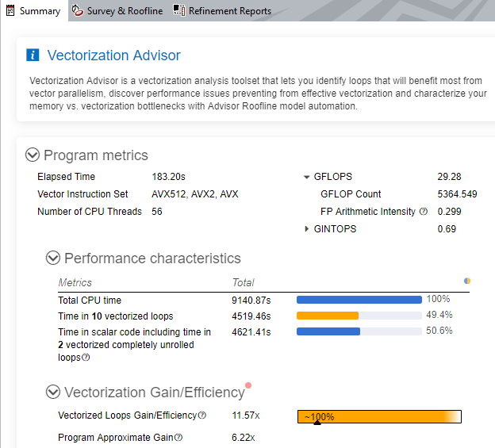Click the Refinement Reports tab icon
495x448 pixels.
click(x=179, y=11)
